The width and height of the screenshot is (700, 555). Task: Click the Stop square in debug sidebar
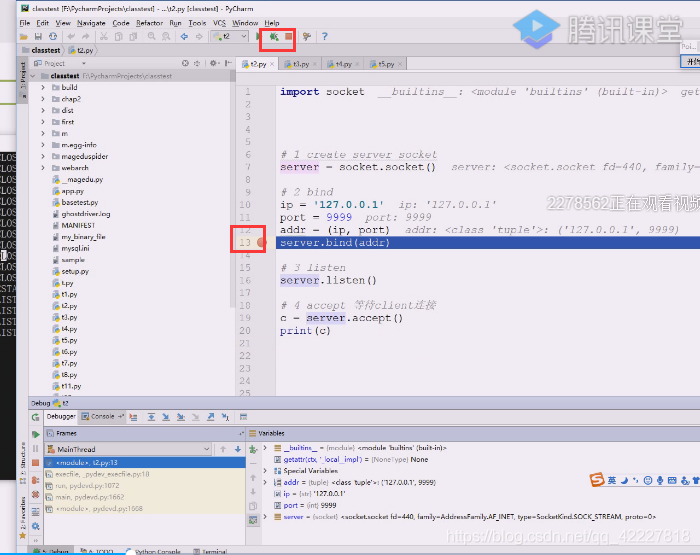tap(35, 463)
